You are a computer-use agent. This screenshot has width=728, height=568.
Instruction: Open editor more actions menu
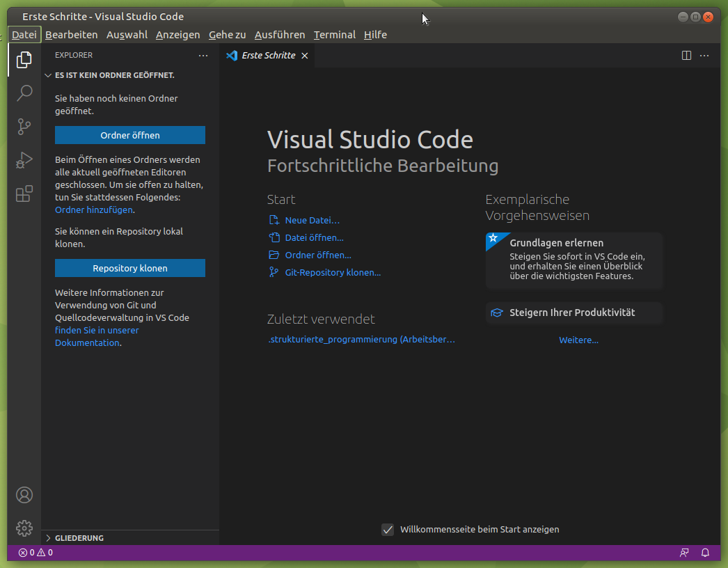[x=704, y=55]
